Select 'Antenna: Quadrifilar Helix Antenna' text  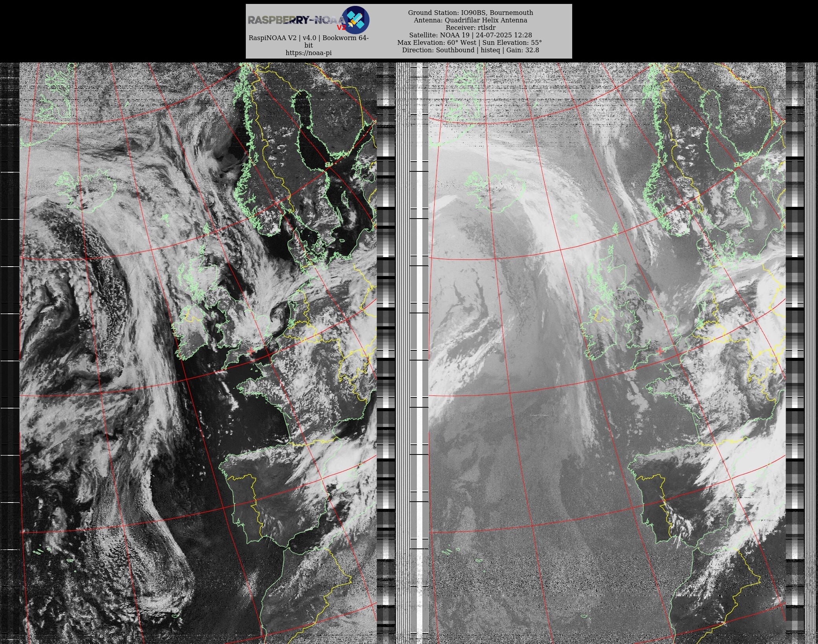(x=470, y=20)
